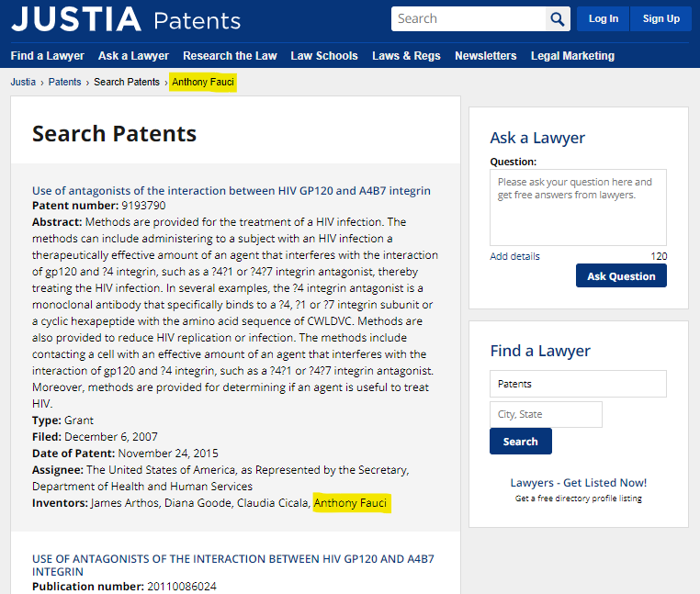Screen dimensions: 700x594
Task: Open Newsletters menu item
Action: point(486,56)
